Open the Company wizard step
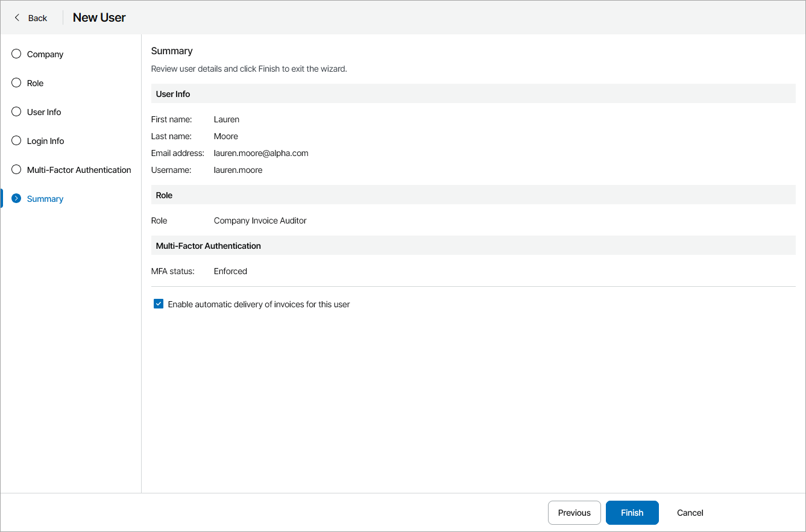The height and width of the screenshot is (532, 806). pos(45,54)
